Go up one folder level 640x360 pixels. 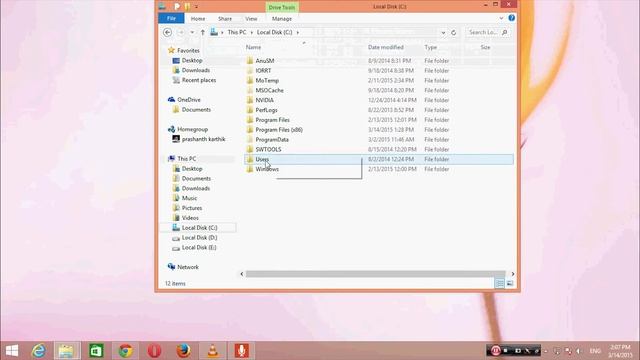202,32
